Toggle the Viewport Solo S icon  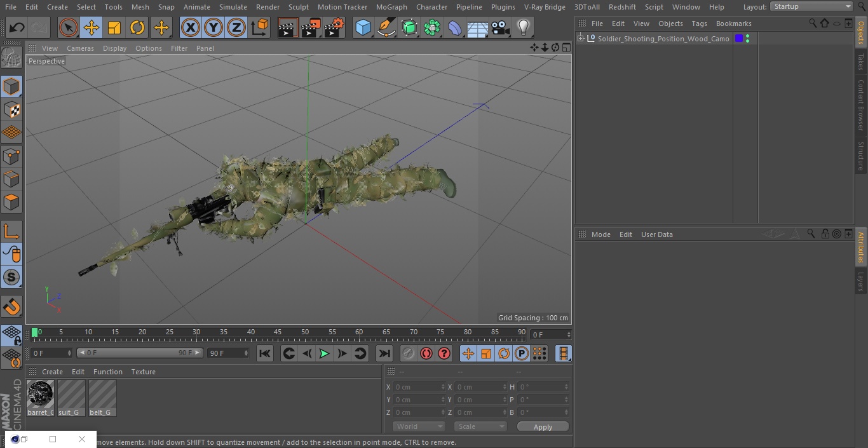(11, 277)
